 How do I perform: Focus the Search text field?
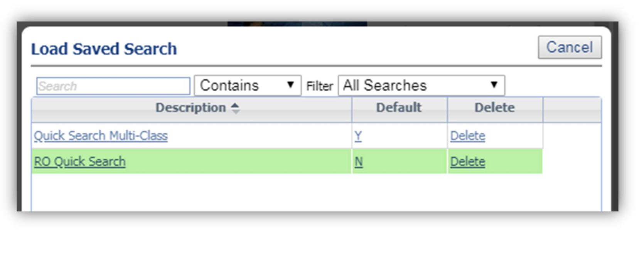113,86
